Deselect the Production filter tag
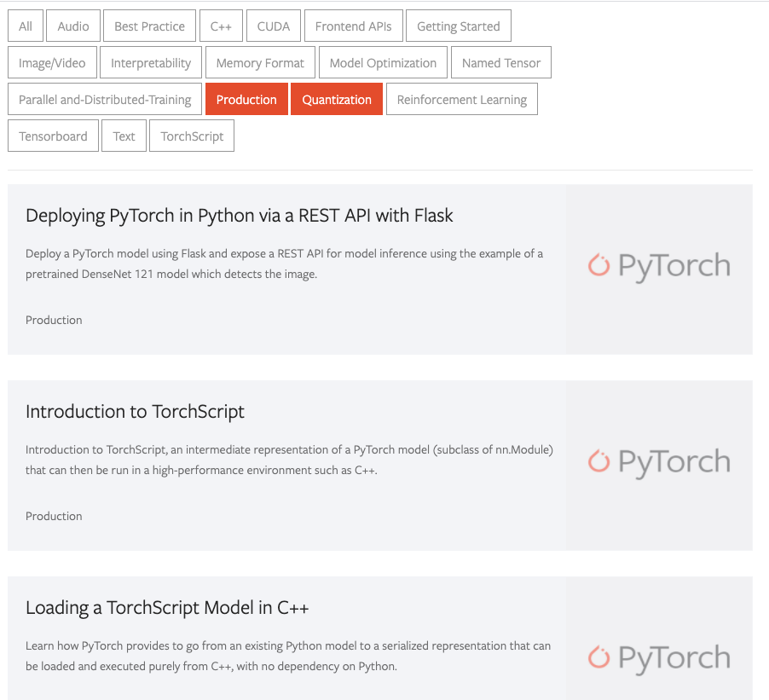This screenshot has height=700, width=769. 246,100
